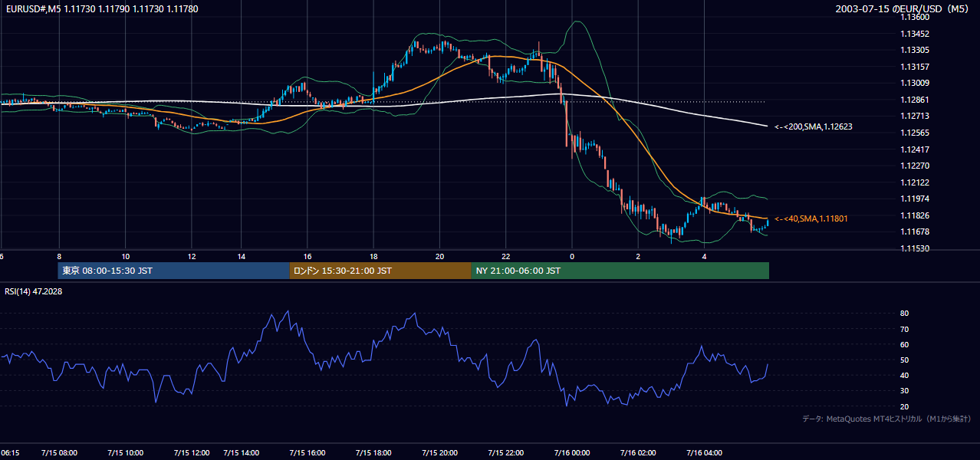Click hour label 12 under the price chart
The image size is (980, 460).
[192, 256]
